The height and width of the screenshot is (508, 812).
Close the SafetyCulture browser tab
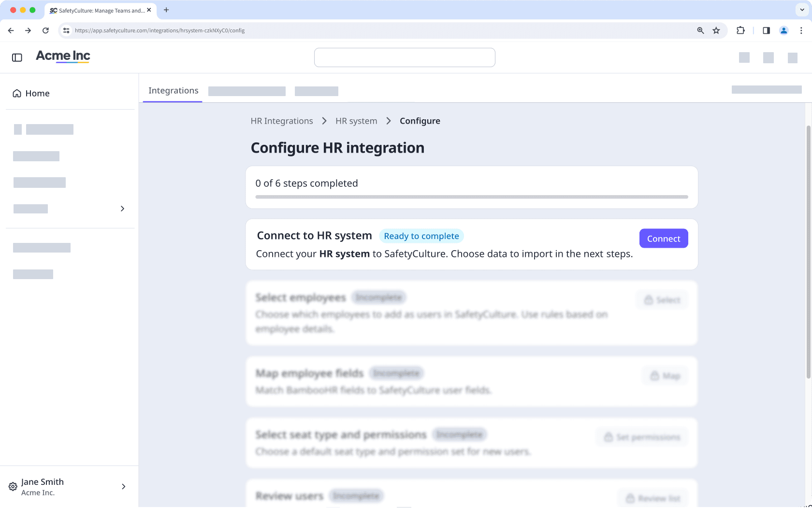coord(149,10)
